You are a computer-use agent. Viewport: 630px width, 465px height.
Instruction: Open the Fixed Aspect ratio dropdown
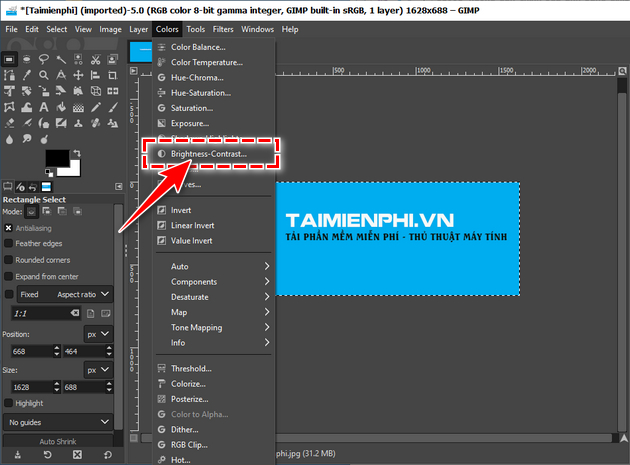[x=65, y=294]
